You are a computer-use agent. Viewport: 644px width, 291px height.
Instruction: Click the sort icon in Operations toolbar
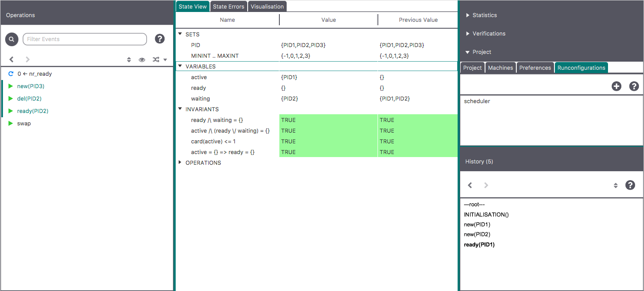click(129, 60)
